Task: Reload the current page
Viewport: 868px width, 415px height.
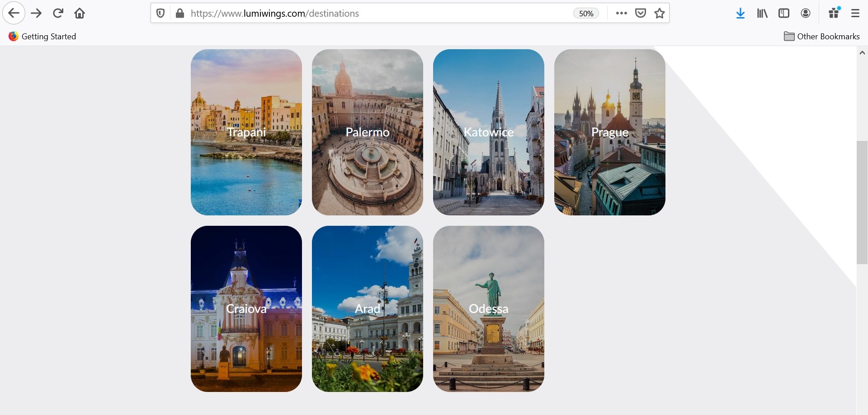Action: click(58, 13)
